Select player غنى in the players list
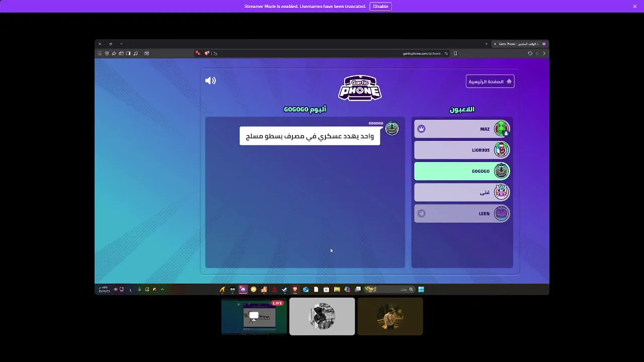The width and height of the screenshot is (644, 362). (x=462, y=192)
